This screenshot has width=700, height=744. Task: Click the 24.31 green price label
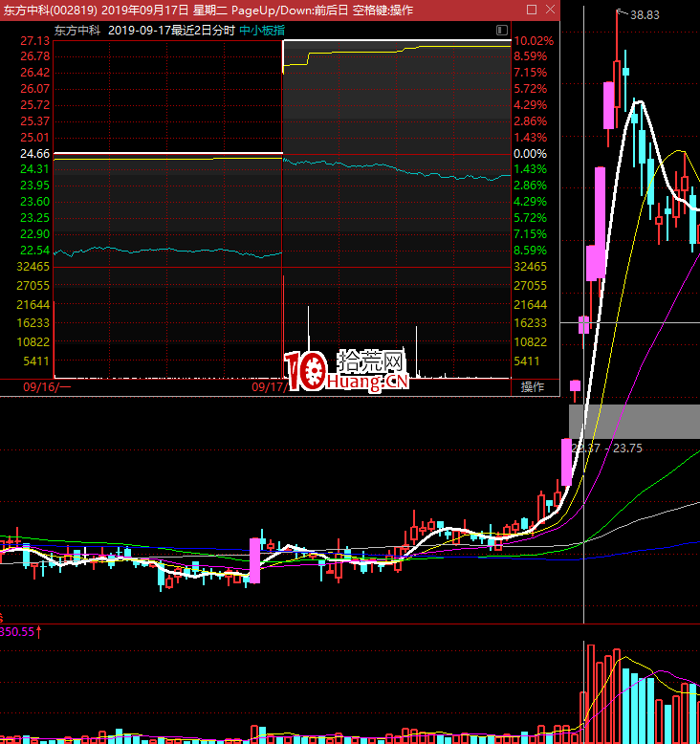(x=34, y=169)
